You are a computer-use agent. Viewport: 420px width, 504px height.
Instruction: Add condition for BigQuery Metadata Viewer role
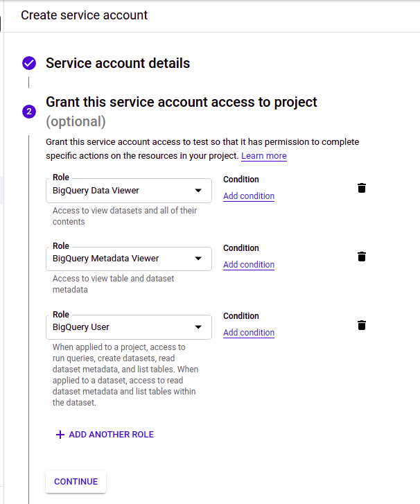coord(249,265)
